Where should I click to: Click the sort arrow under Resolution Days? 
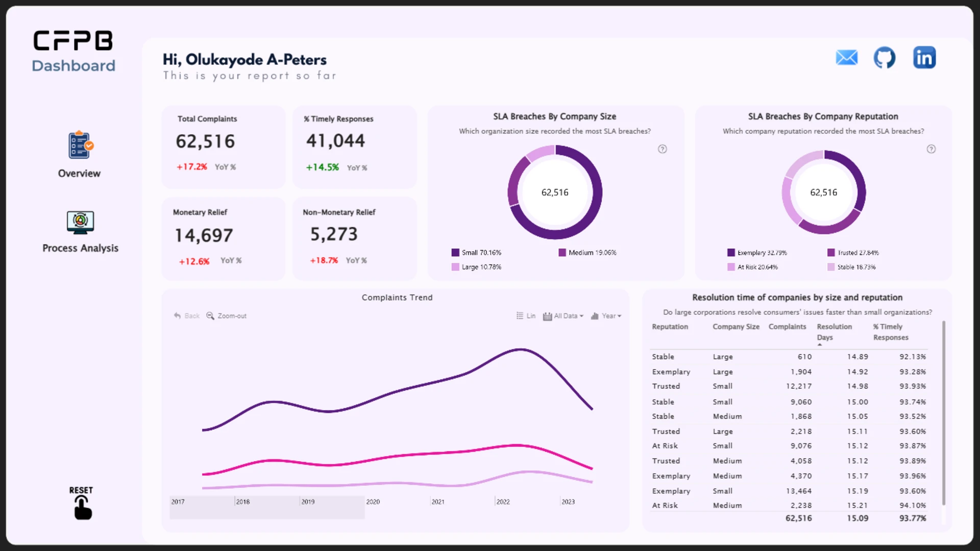820,345
